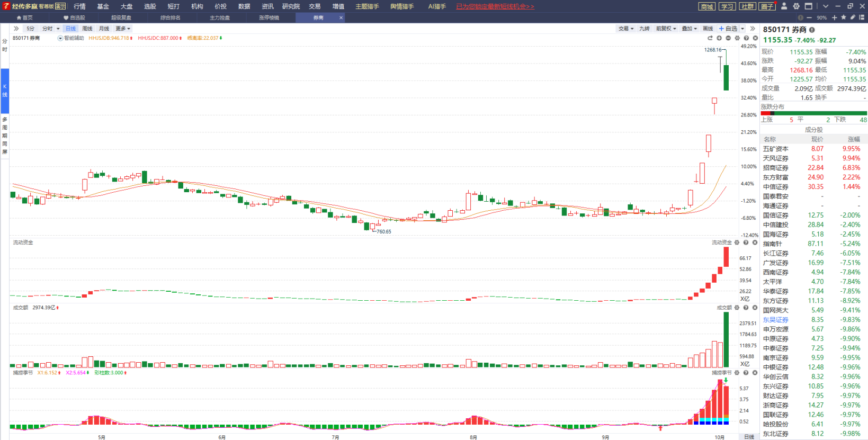Zoom out main K-line chart with minus icon

coord(728,38)
